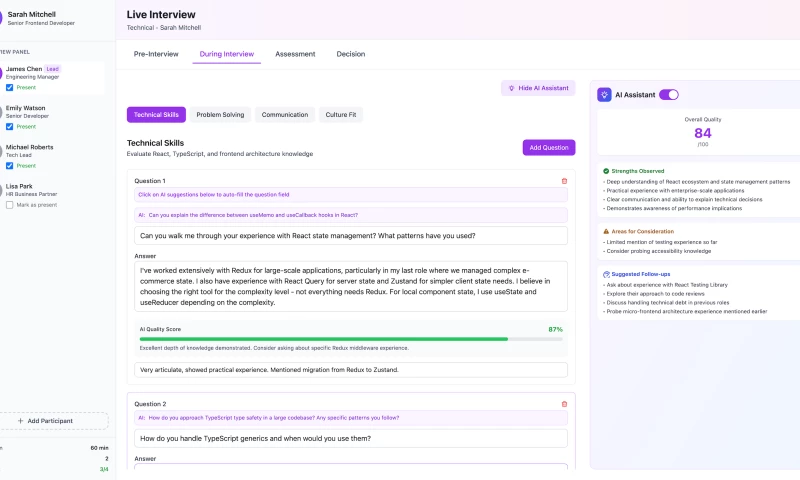Select James Chen in the interview panel
This screenshot has width=800, height=480.
[51, 78]
